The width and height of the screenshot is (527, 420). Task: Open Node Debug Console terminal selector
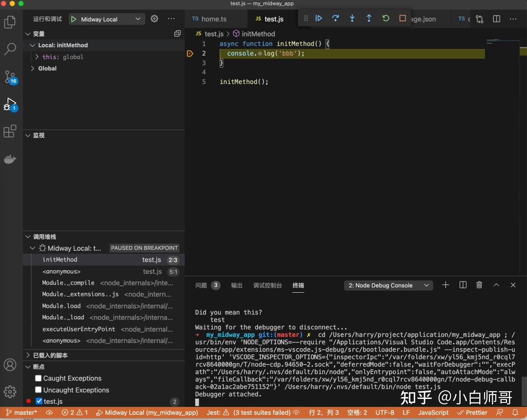pos(388,285)
